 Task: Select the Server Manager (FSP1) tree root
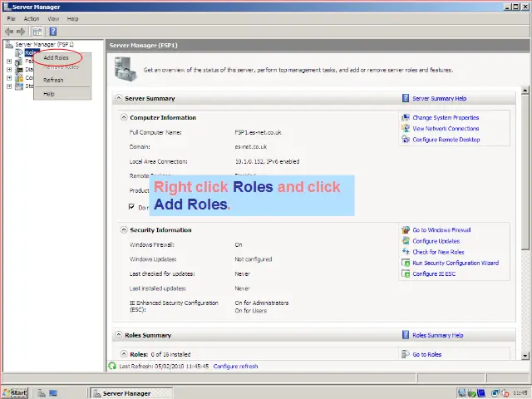point(44,44)
